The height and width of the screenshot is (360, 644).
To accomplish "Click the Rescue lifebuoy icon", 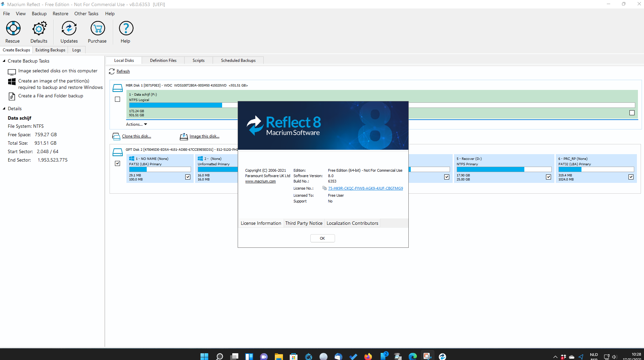I will [13, 28].
